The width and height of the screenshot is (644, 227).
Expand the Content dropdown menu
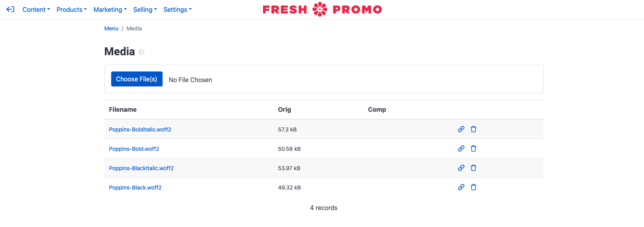click(36, 9)
